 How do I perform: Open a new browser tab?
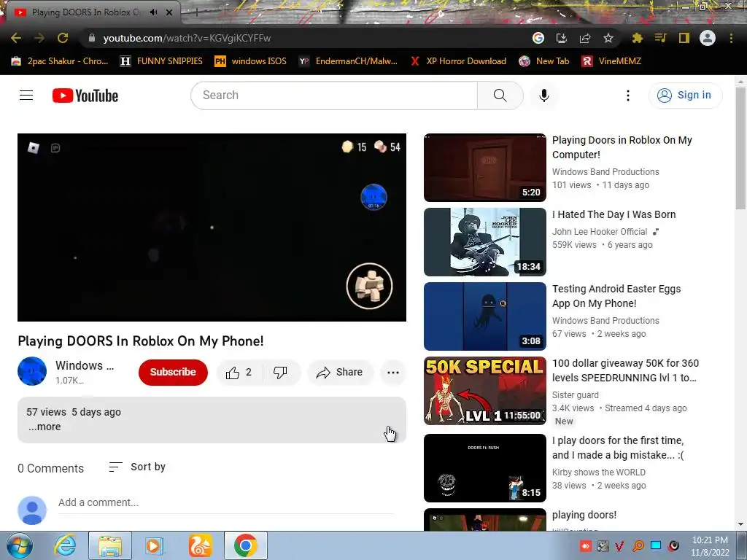[196, 12]
